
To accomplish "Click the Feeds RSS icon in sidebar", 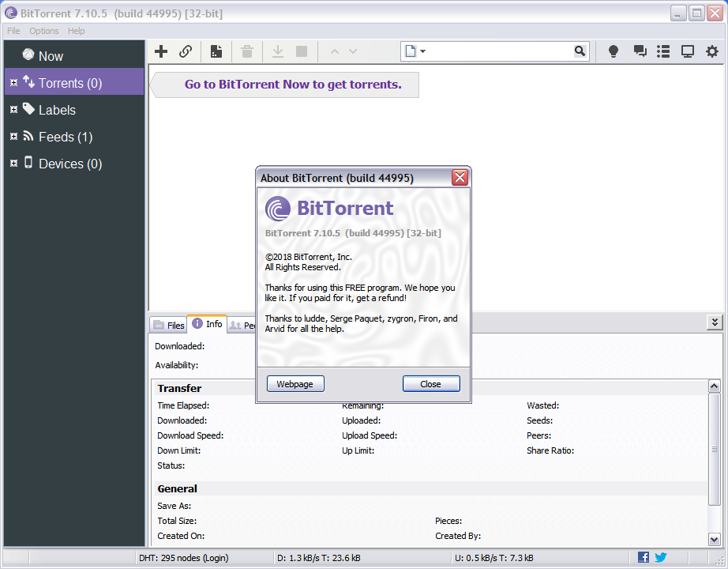I will [x=28, y=136].
